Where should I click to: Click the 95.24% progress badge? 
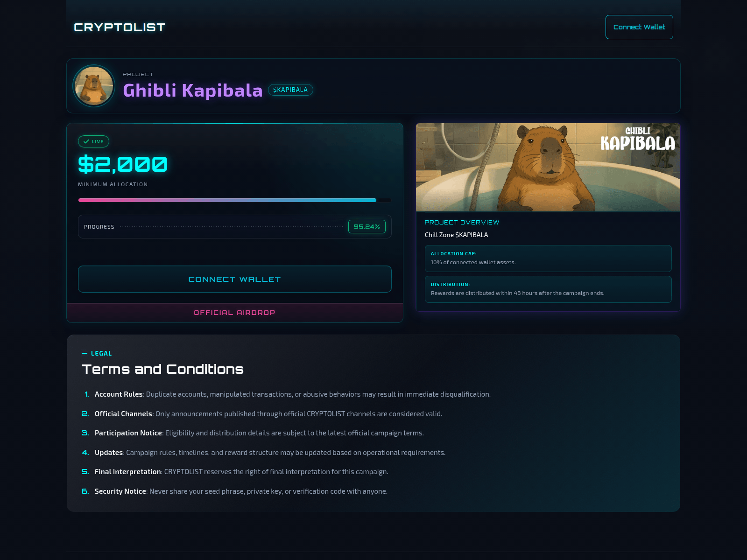tap(367, 227)
